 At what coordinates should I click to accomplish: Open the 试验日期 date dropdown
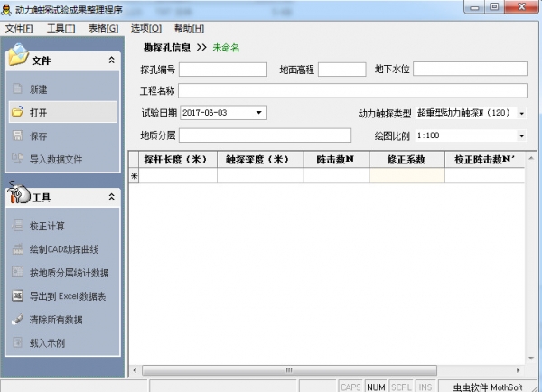coord(259,113)
